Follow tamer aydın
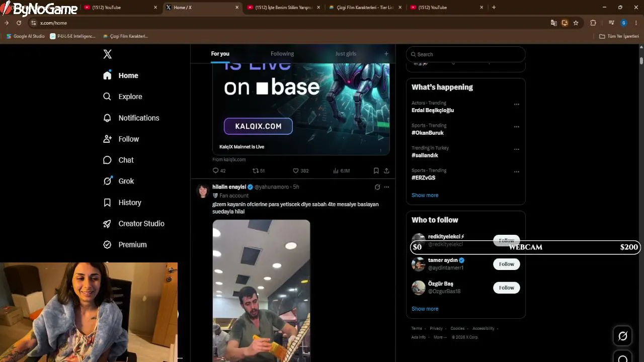Screen dimensions: 644x362 point(506,264)
